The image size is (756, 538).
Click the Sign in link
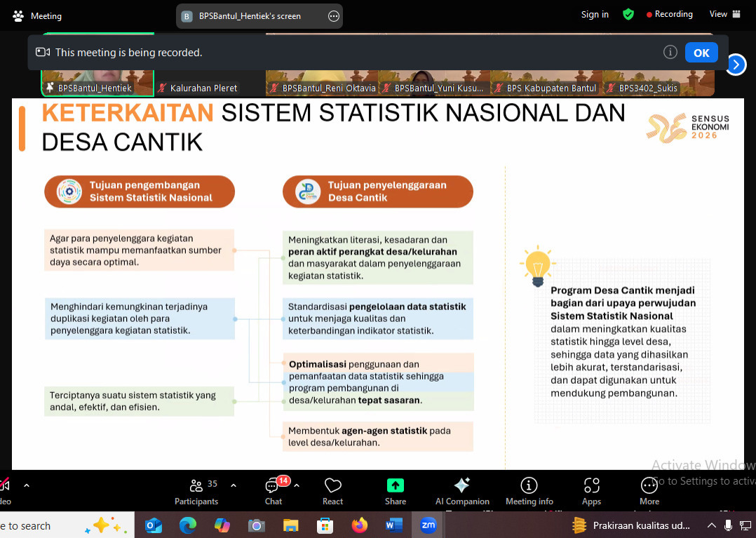595,15
